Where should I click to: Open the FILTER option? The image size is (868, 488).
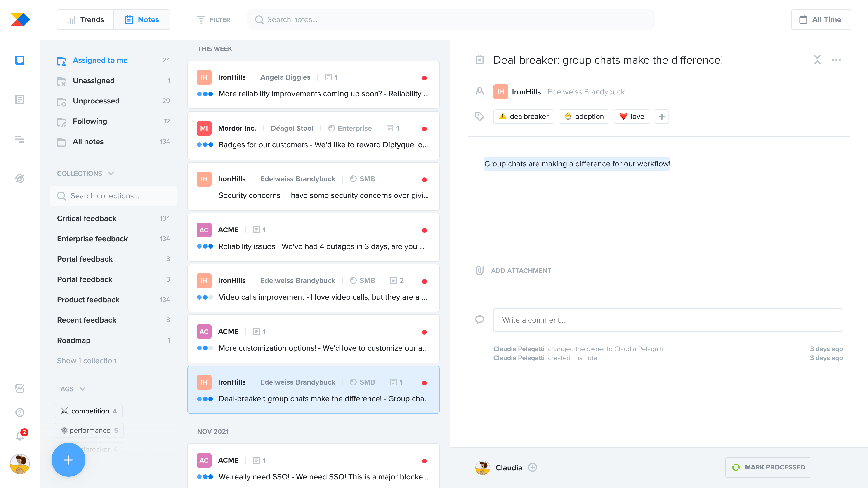[x=214, y=20]
